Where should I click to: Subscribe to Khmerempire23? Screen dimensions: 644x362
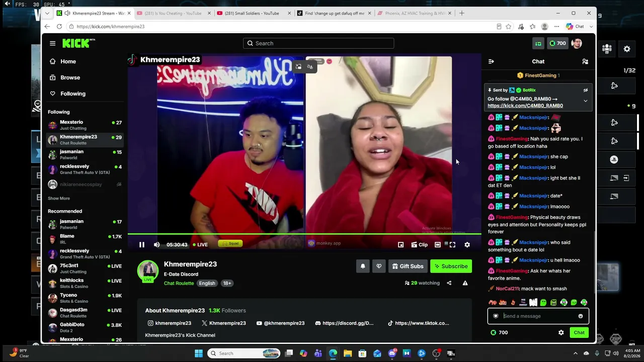pyautogui.click(x=451, y=266)
